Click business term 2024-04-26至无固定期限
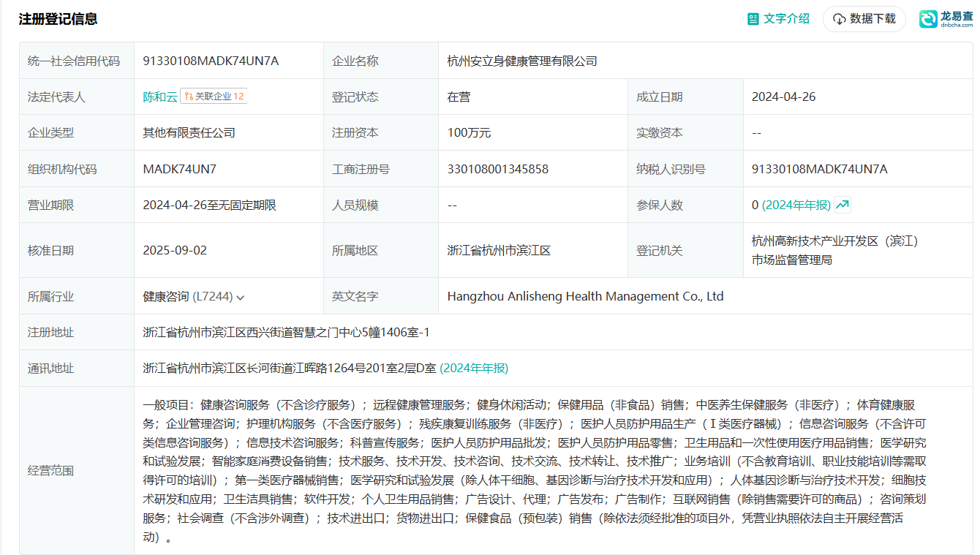The width and height of the screenshot is (980, 555). coord(209,205)
